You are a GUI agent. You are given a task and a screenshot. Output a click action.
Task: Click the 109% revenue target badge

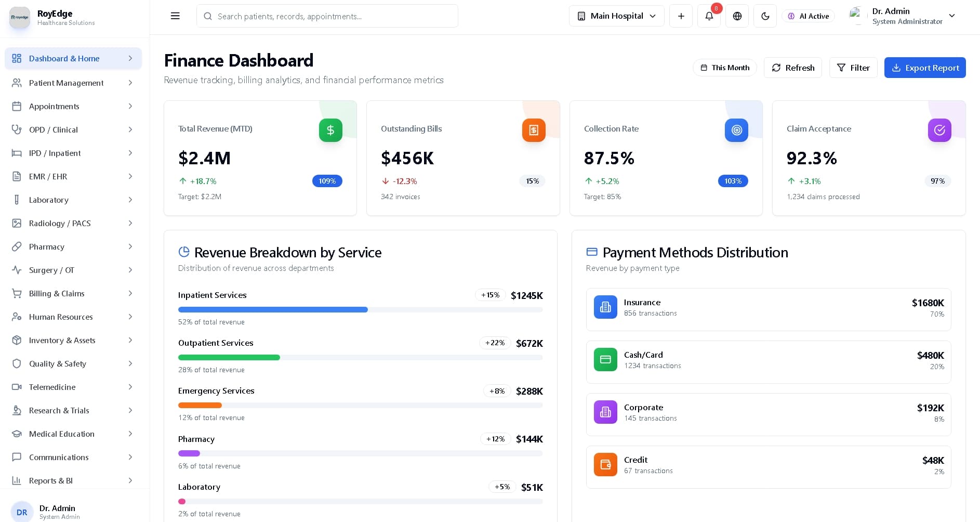[327, 181]
